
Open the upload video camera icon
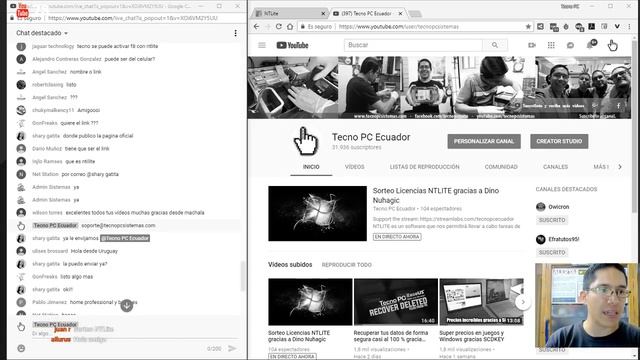[x=532, y=45]
